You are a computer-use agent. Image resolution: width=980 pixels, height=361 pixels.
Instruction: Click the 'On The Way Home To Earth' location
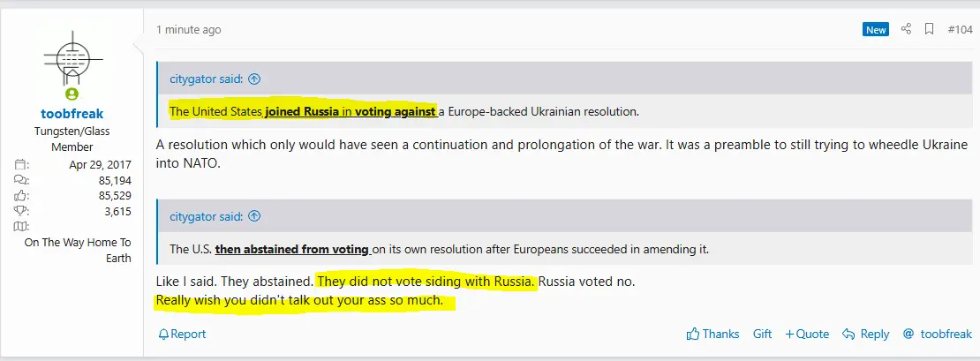coord(78,250)
